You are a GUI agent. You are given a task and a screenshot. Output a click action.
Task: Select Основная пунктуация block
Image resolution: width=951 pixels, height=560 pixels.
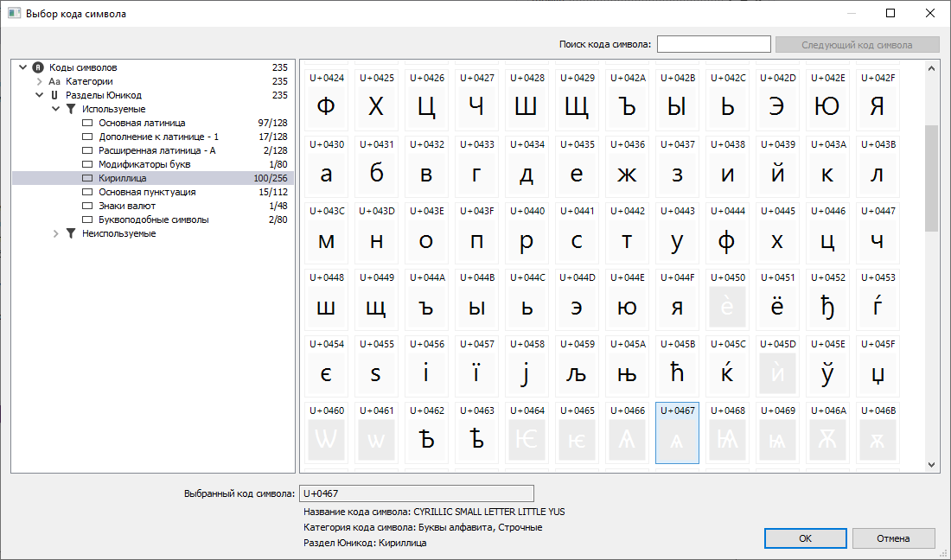tap(153, 192)
